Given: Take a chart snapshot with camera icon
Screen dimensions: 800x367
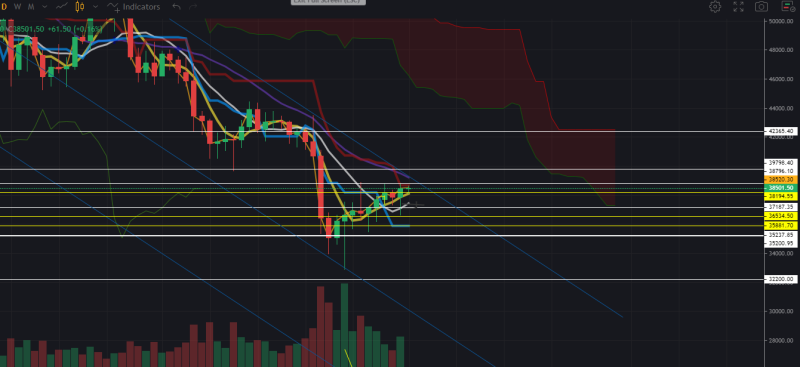Looking at the screenshot, I should point(761,7).
